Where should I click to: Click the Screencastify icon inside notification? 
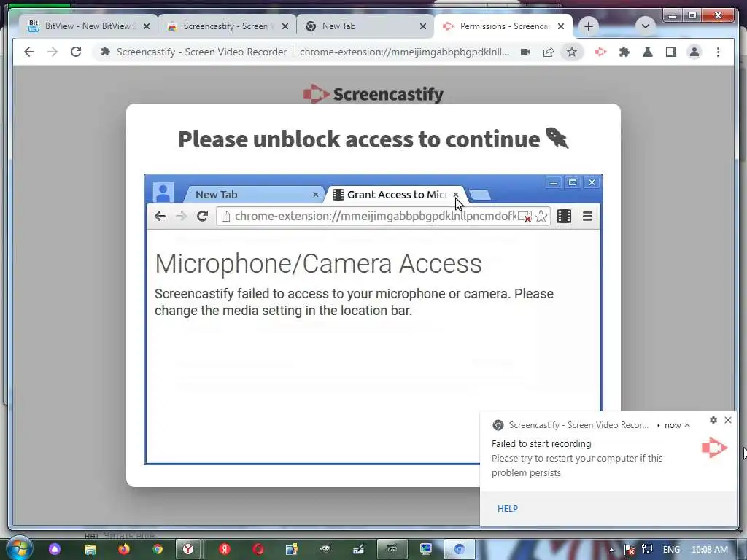[714, 448]
